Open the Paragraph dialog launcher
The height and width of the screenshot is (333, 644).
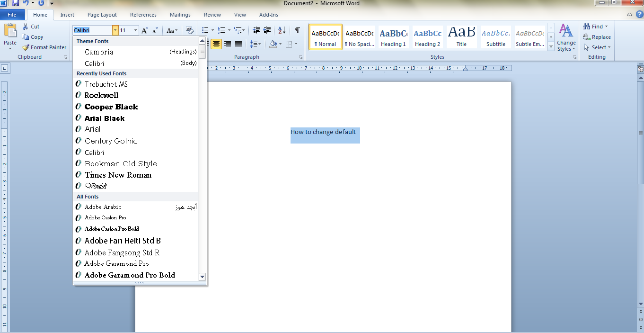coord(301,57)
